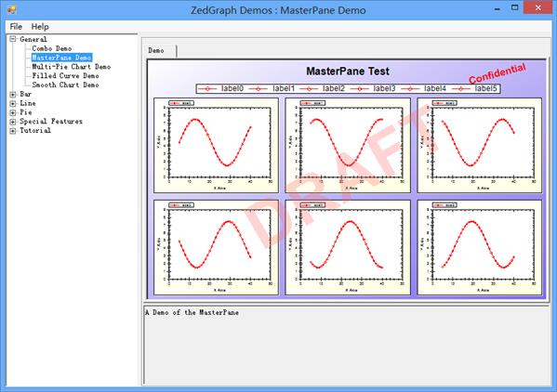Select Combo Demo in the tree
557x392 pixels.
click(52, 48)
